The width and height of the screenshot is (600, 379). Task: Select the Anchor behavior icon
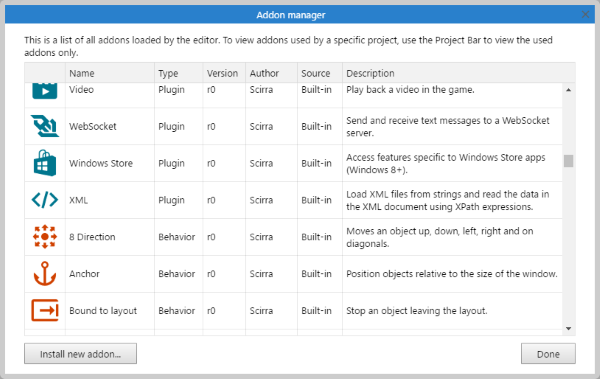tap(45, 273)
